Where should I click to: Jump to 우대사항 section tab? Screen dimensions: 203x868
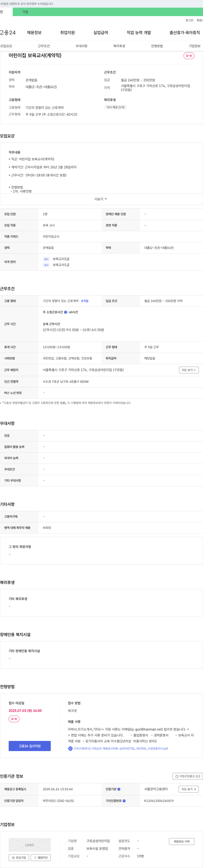pyautogui.click(x=81, y=46)
